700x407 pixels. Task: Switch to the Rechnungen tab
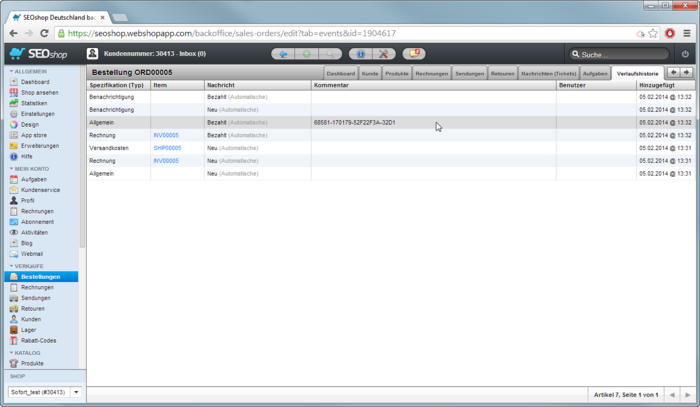[x=432, y=73]
